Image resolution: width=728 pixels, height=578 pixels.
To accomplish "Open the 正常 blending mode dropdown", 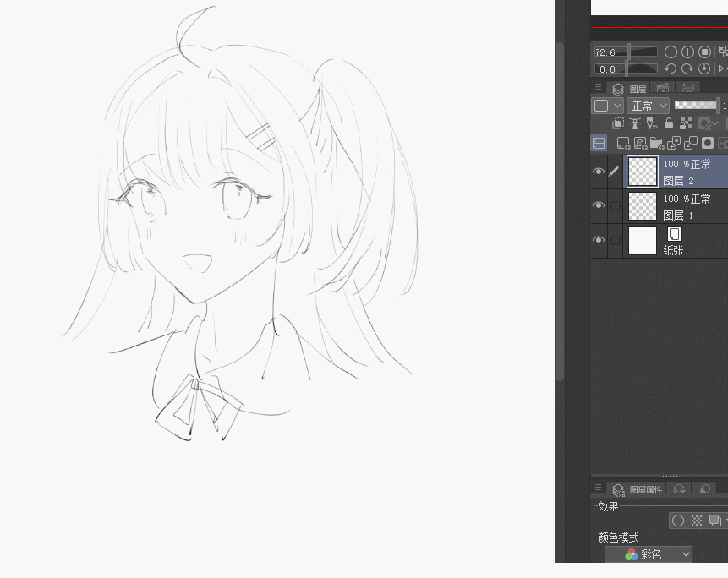I will tap(649, 106).
